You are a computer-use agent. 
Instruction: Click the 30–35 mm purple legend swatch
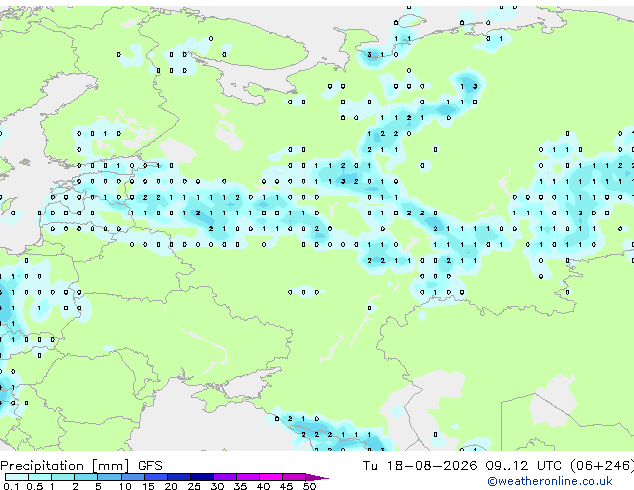[225, 477]
